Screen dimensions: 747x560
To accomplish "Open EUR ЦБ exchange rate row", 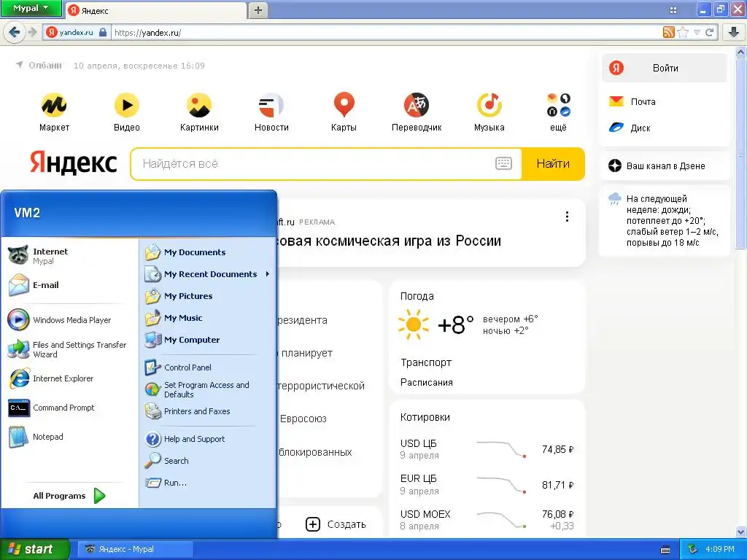I will click(487, 485).
